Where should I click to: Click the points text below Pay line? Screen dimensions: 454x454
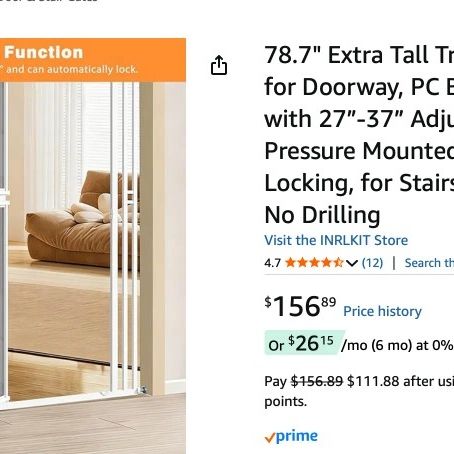point(285,401)
